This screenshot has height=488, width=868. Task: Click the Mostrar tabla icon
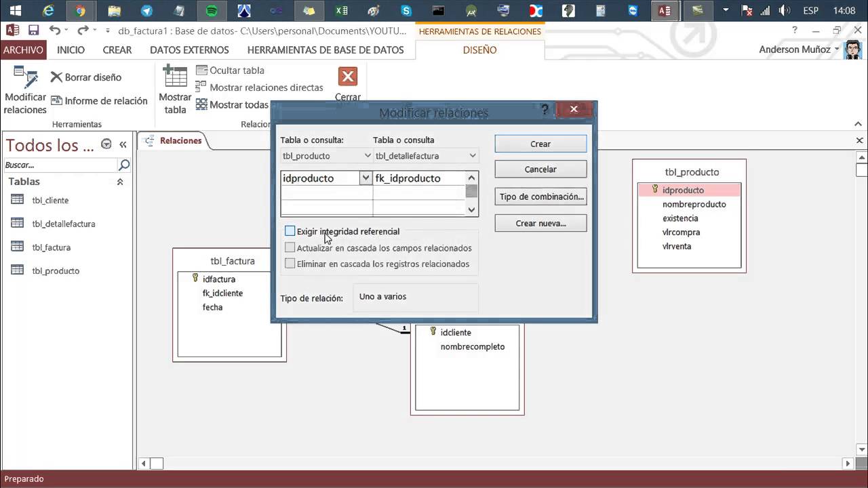(x=175, y=77)
